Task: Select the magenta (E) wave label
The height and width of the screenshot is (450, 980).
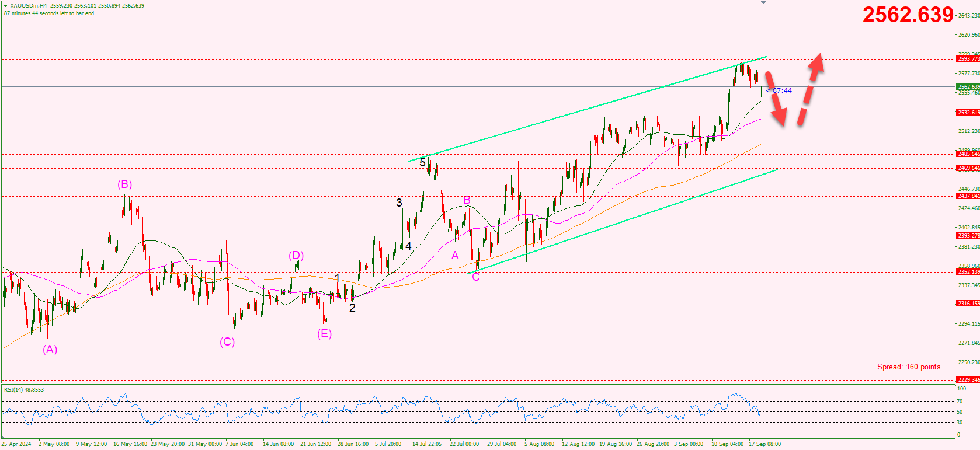Action: [325, 334]
